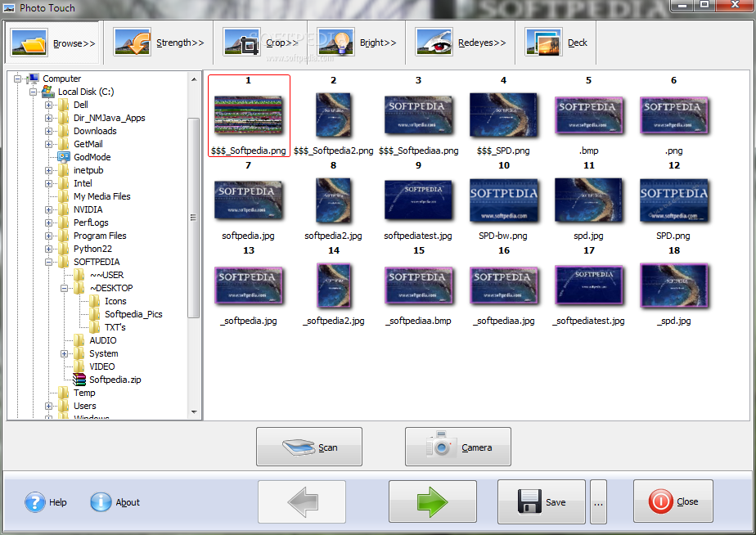This screenshot has height=535, width=756.
Task: Click the Computer icon in tree
Action: pyautogui.click(x=34, y=78)
